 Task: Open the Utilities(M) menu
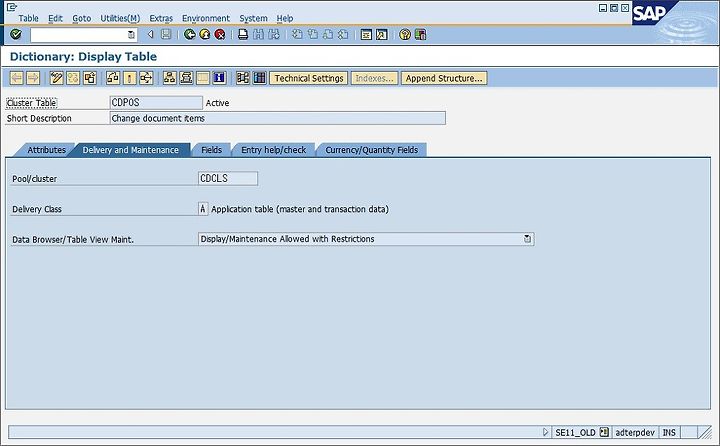[120, 18]
